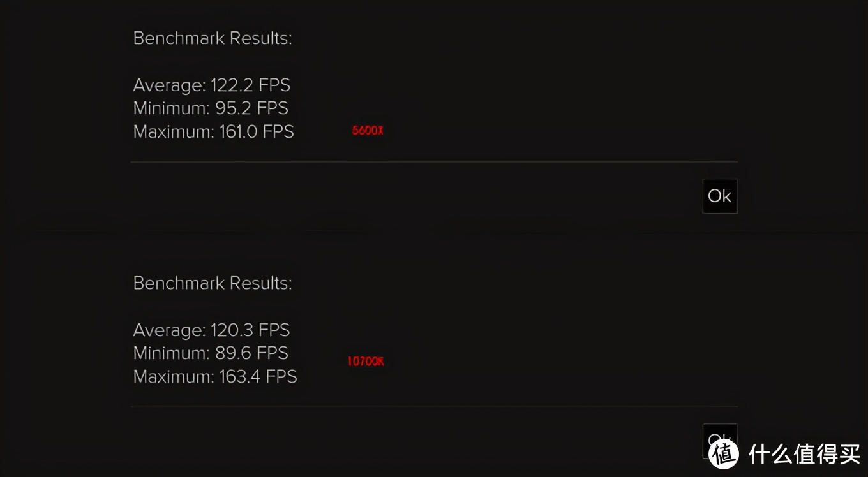Image resolution: width=868 pixels, height=477 pixels.
Task: Click the Maximum label in 10700X results
Action: 172,377
